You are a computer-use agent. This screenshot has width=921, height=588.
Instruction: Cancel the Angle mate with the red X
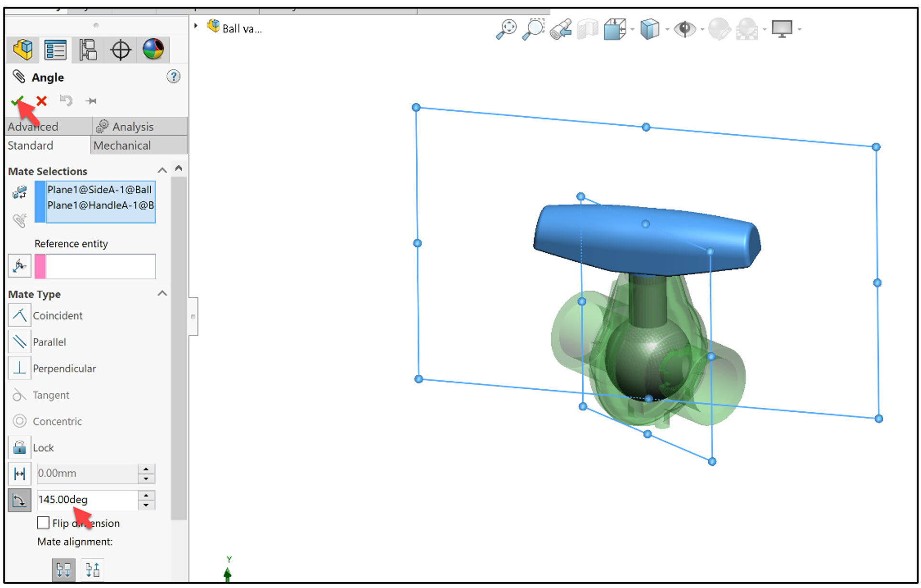coord(41,100)
